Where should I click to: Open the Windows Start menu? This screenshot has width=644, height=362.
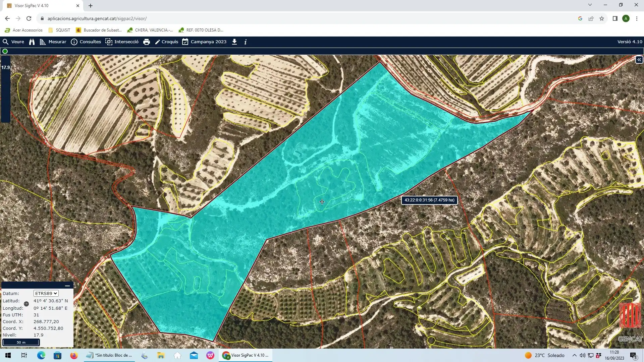(8, 355)
